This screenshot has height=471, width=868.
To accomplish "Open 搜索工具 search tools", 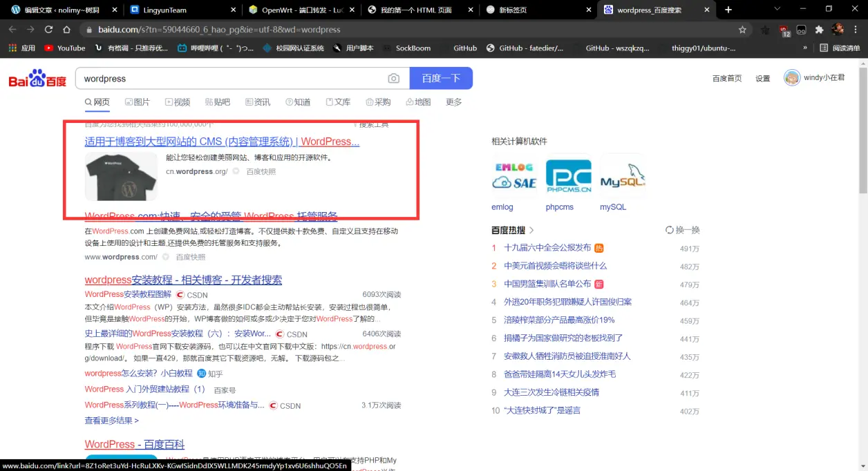I will click(x=371, y=125).
